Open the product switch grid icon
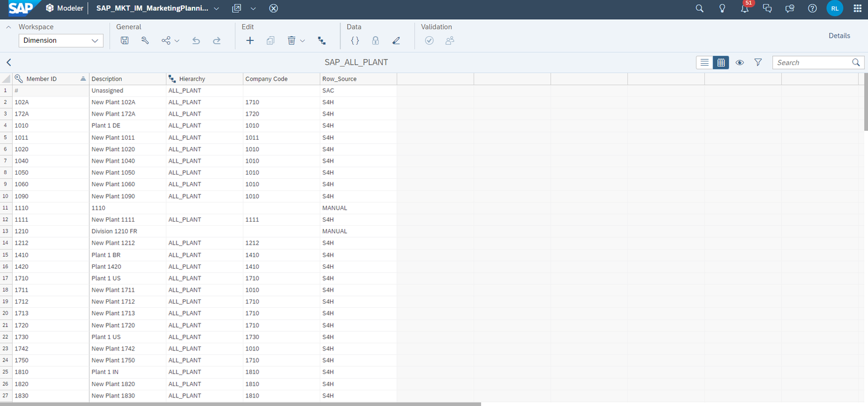Image resolution: width=868 pixels, height=406 pixels. (858, 8)
